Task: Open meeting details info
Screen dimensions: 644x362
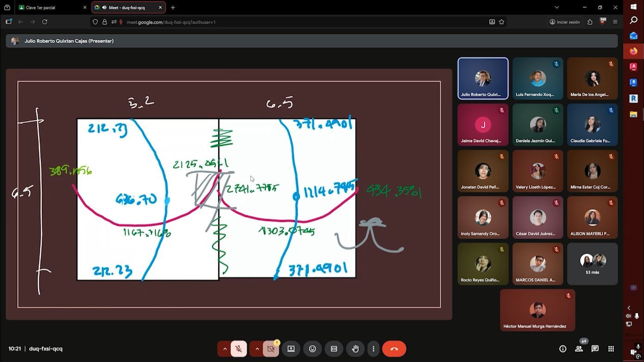Action: [x=563, y=349]
